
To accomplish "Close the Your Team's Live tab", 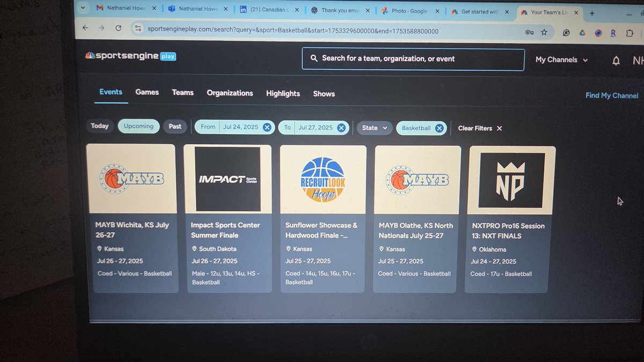I will [576, 12].
